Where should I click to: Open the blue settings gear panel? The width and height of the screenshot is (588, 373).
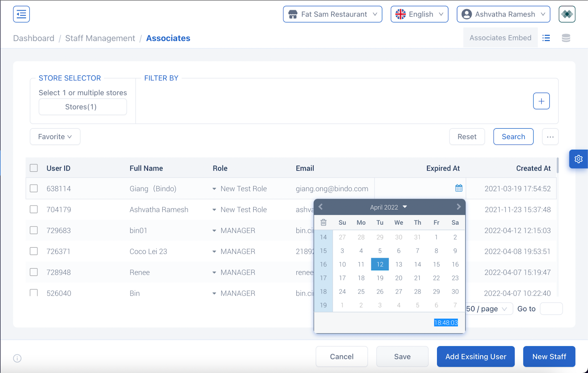(x=578, y=159)
